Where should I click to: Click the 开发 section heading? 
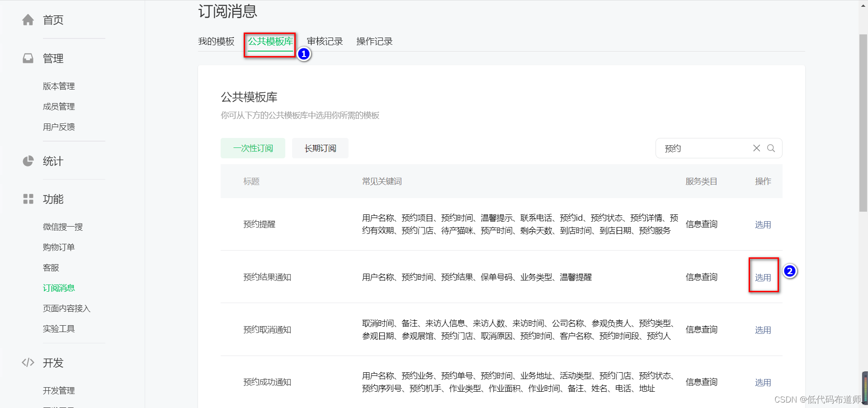click(x=53, y=363)
